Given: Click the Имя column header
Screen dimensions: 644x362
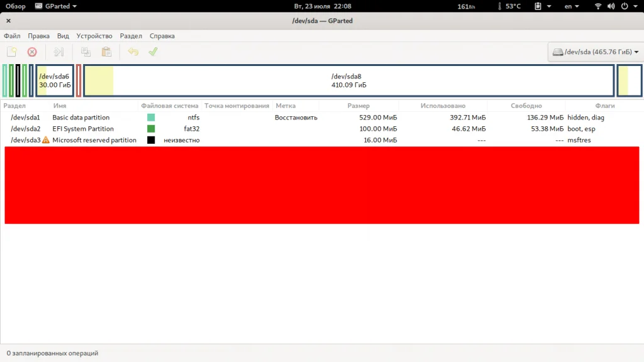Looking at the screenshot, I should 60,106.
